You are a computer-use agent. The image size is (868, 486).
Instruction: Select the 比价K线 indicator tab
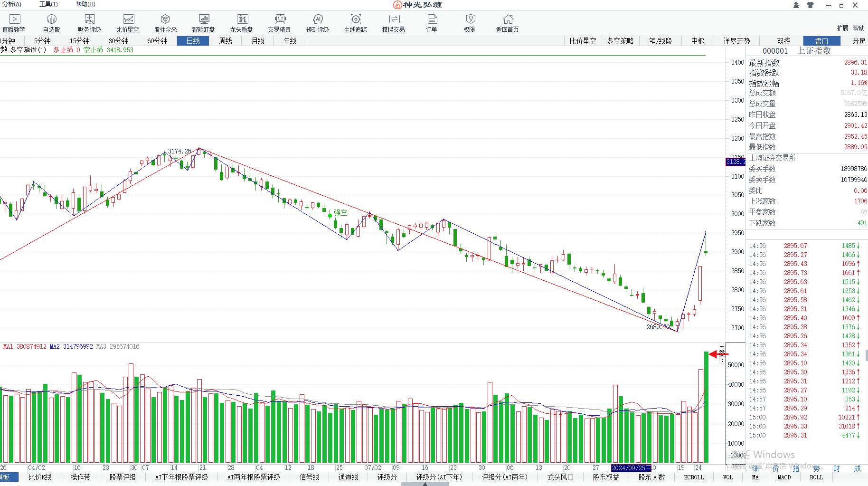coord(39,477)
